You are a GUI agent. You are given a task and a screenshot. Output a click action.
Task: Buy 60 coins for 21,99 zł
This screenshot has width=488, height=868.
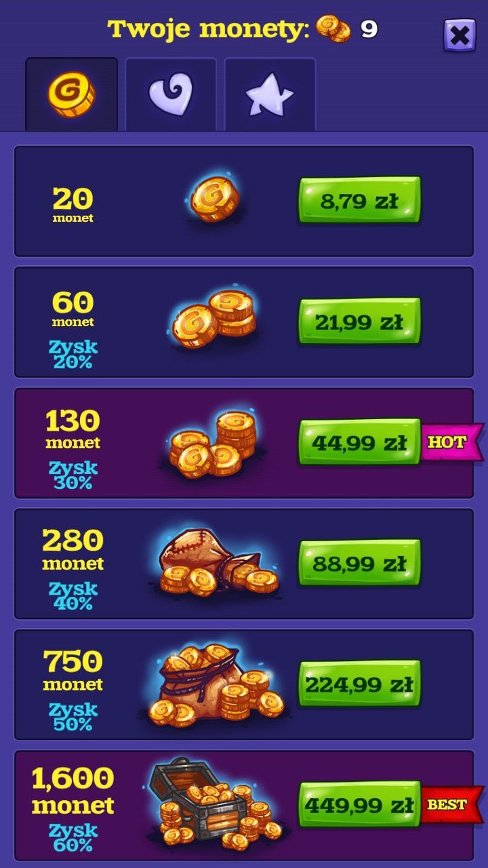pos(359,321)
